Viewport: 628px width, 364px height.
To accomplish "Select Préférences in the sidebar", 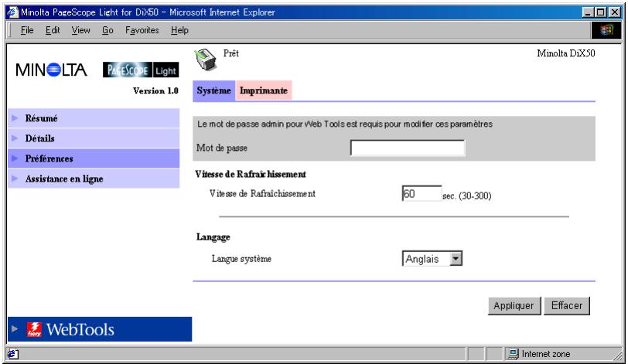I will 94,158.
